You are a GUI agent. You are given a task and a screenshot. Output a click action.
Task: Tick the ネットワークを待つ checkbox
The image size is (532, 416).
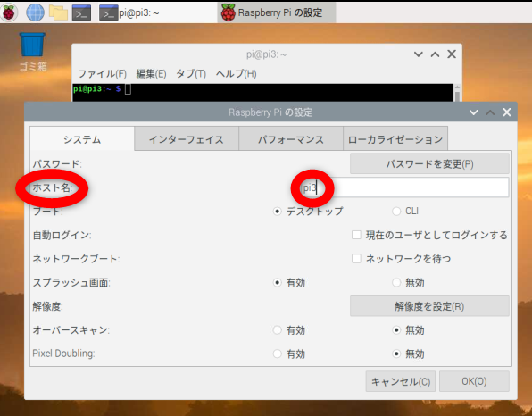pyautogui.click(x=356, y=259)
